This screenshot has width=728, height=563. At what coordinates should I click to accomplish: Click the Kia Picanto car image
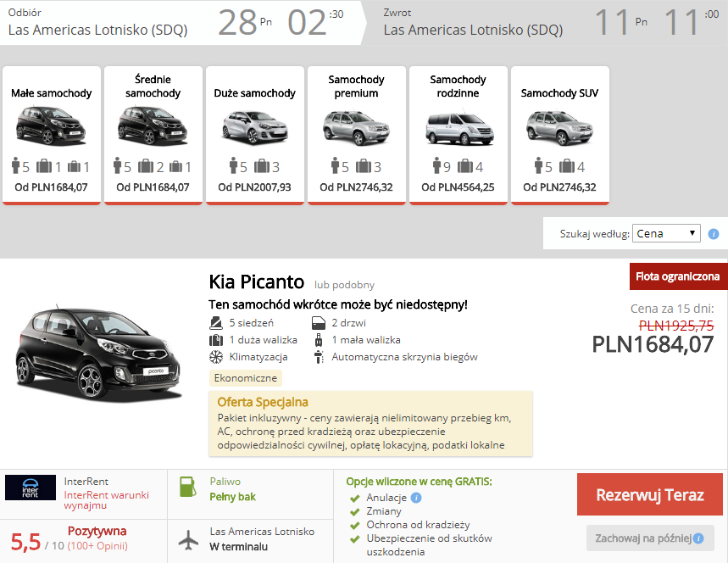pyautogui.click(x=98, y=353)
